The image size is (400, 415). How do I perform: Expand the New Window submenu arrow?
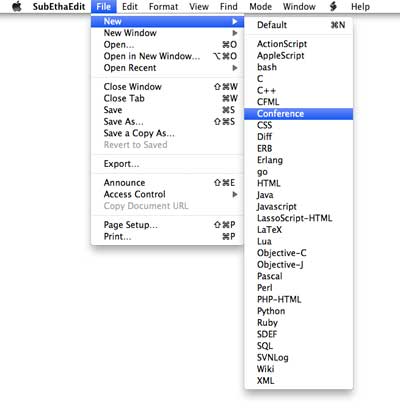[x=235, y=33]
